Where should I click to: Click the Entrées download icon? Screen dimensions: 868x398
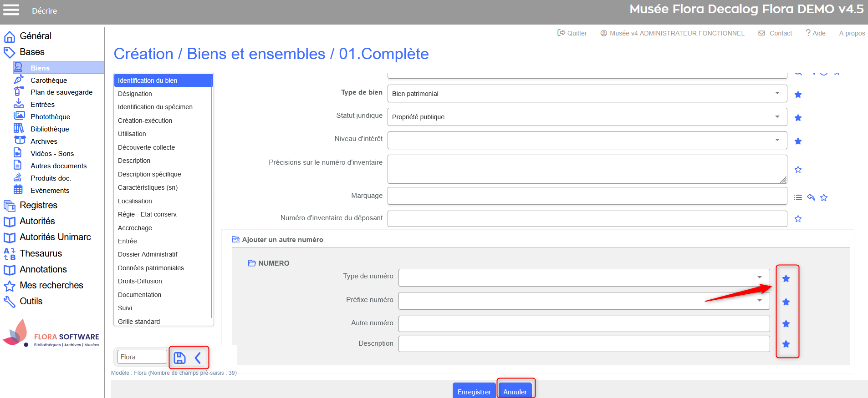point(19,104)
